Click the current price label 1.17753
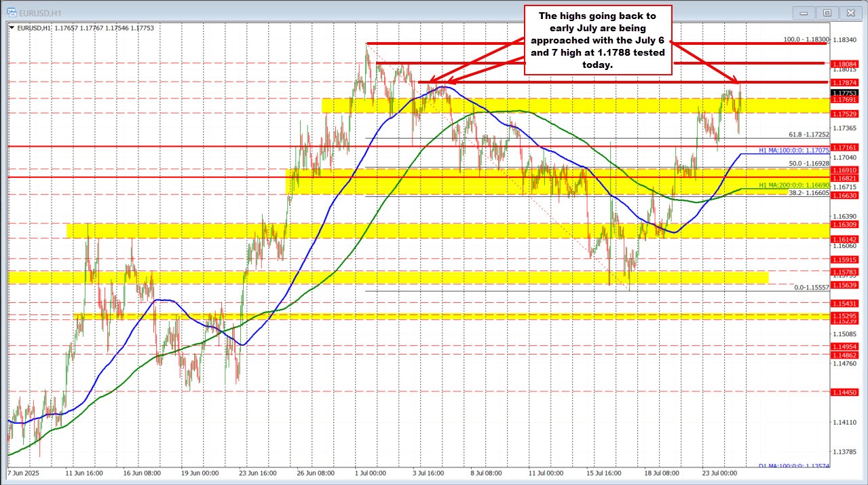The height and width of the screenshot is (485, 868). coord(845,92)
